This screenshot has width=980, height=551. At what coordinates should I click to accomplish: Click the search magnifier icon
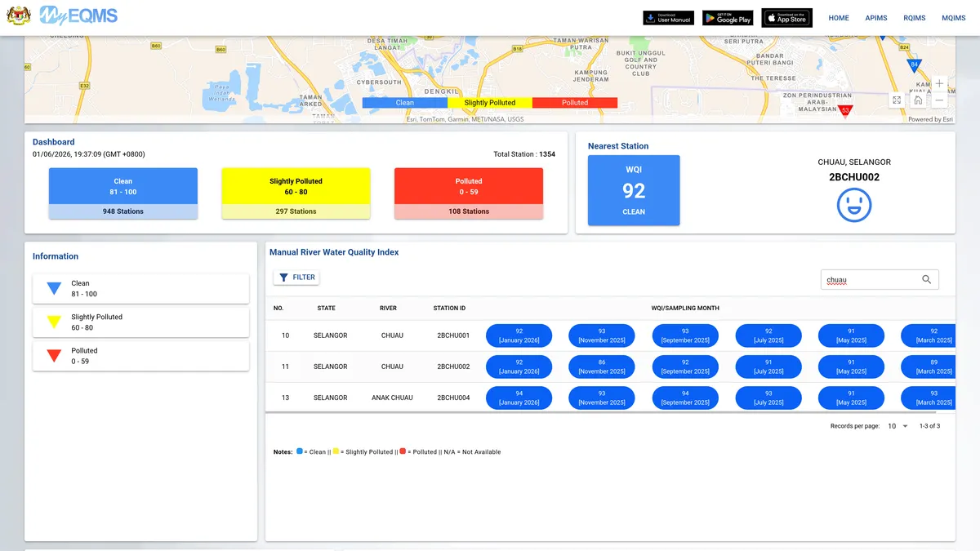927,279
